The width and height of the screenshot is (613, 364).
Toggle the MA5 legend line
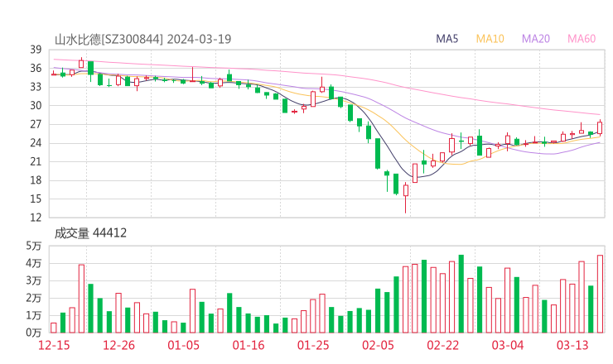[x=447, y=39]
